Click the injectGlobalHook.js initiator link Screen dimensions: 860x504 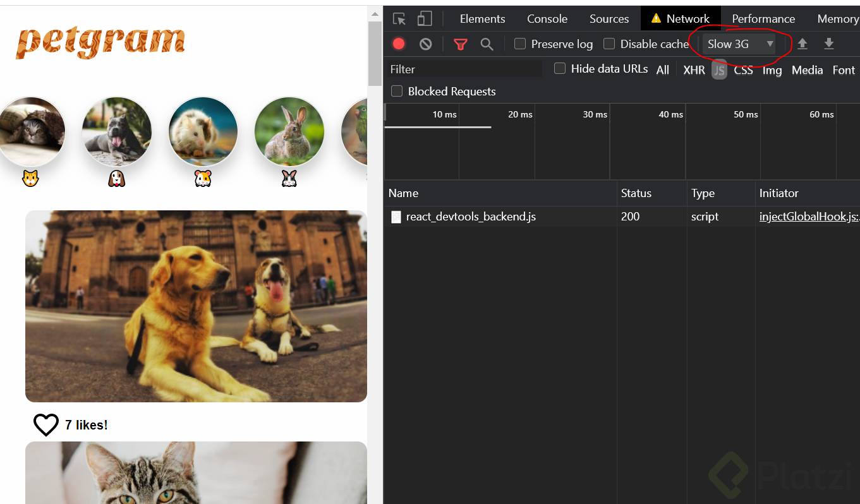(809, 217)
